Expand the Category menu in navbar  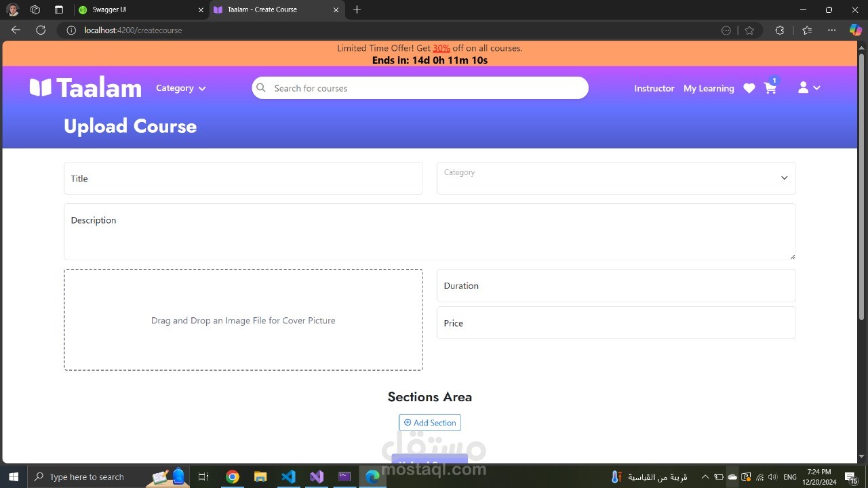coord(181,88)
